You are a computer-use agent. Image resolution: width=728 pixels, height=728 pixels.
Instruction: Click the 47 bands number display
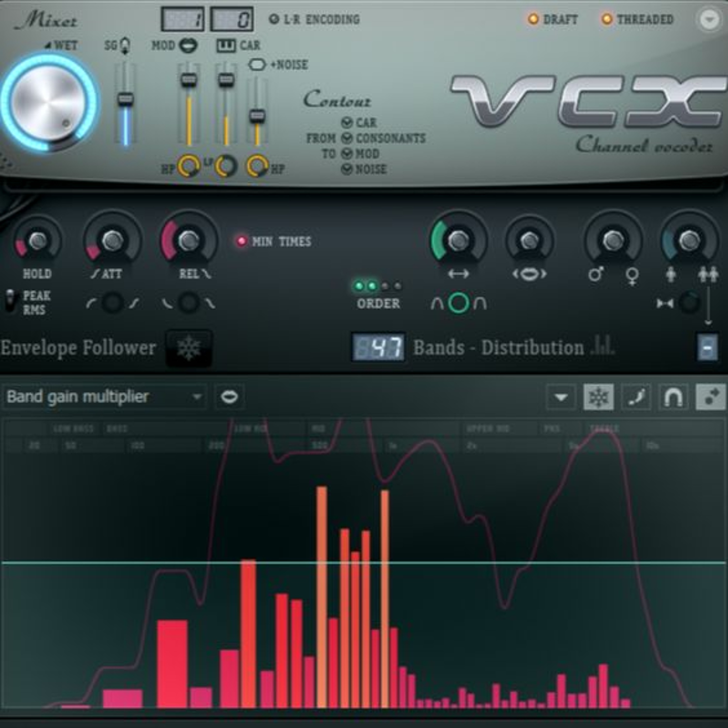coord(379,347)
